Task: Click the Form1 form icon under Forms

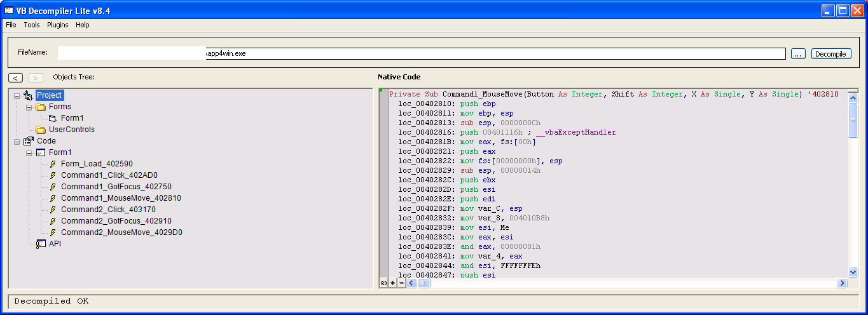Action: [x=53, y=118]
